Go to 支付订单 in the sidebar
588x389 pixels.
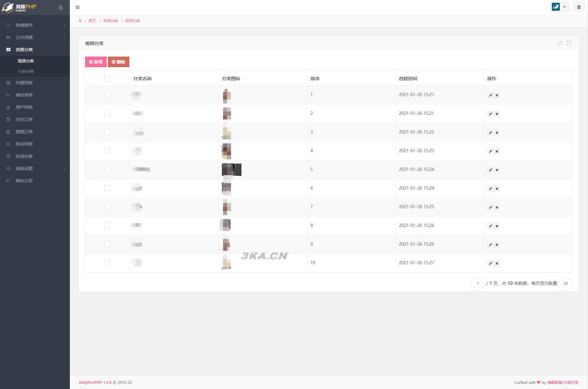24,119
